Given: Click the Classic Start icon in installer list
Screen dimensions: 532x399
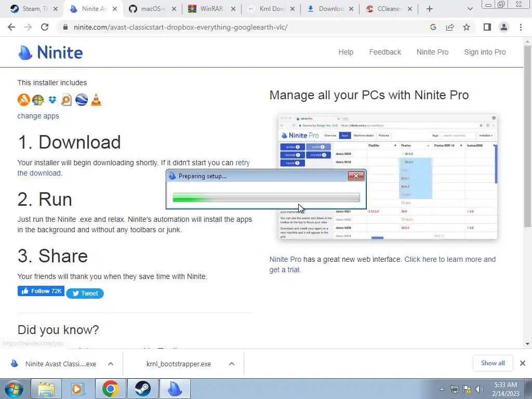Looking at the screenshot, I should 38,100.
